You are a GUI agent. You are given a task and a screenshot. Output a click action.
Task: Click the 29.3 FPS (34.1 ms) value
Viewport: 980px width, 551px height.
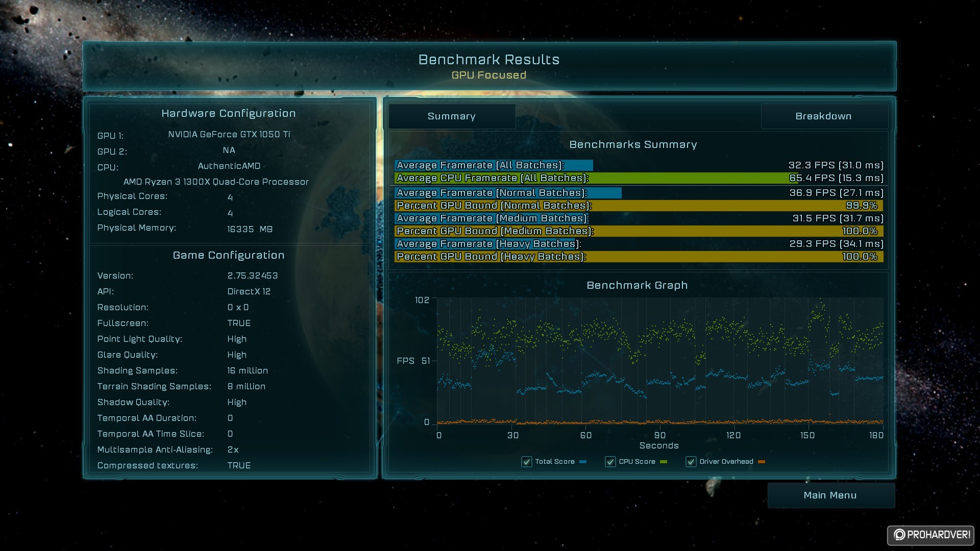click(836, 244)
